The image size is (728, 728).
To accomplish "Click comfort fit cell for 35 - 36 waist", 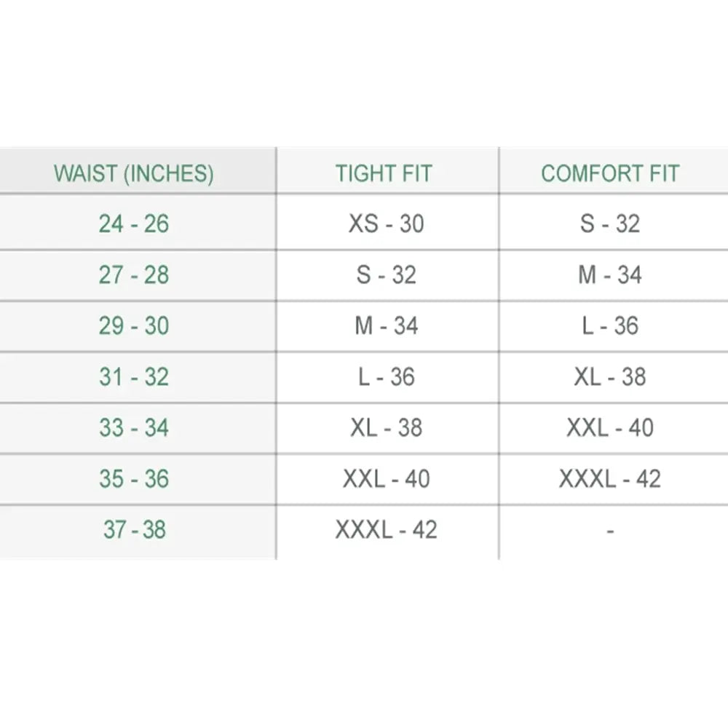I will tap(610, 478).
